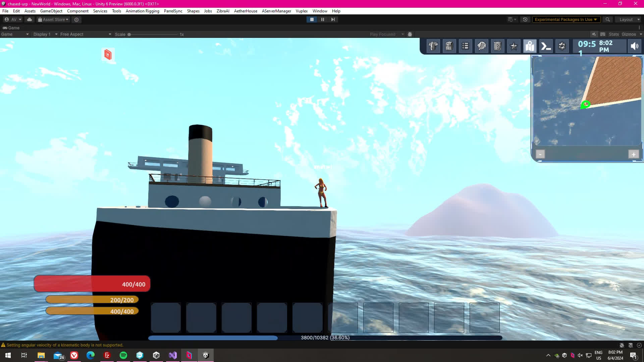Click the lion head guild icon
Viewport: 644px width, 362px height.
(x=481, y=46)
